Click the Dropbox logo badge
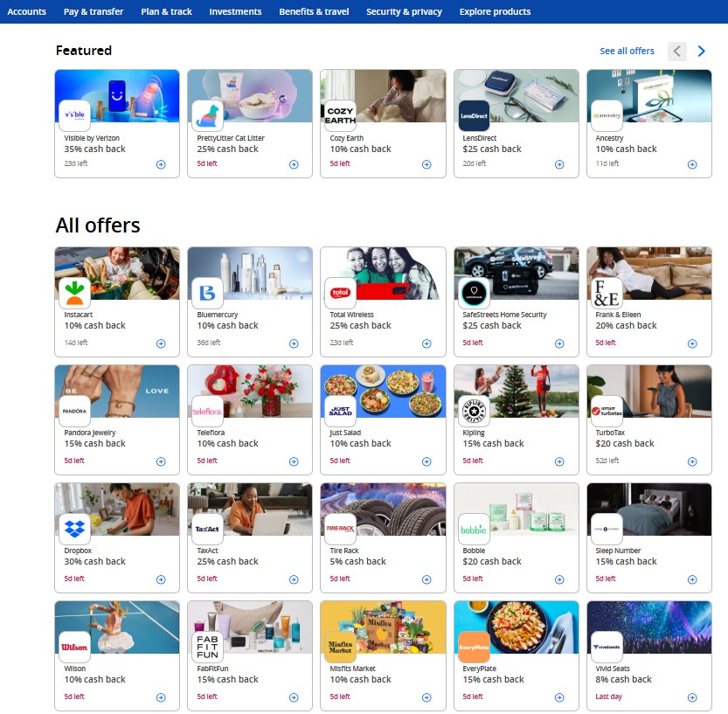 (75, 530)
